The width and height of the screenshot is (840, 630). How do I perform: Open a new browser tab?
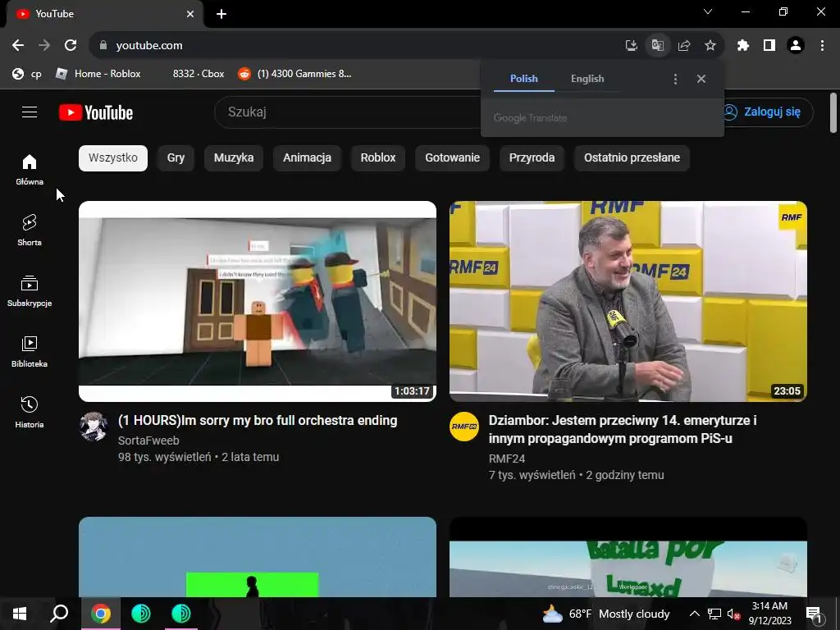(221, 14)
